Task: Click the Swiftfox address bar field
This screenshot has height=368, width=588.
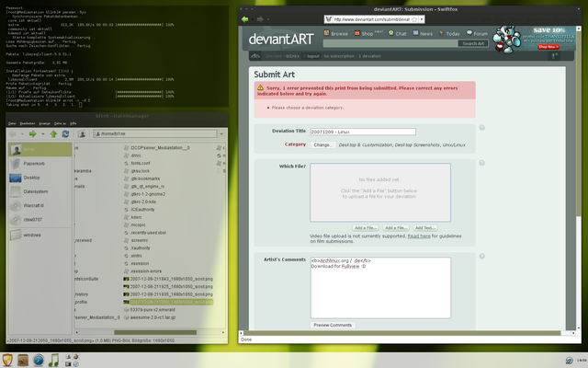Action: [371, 19]
